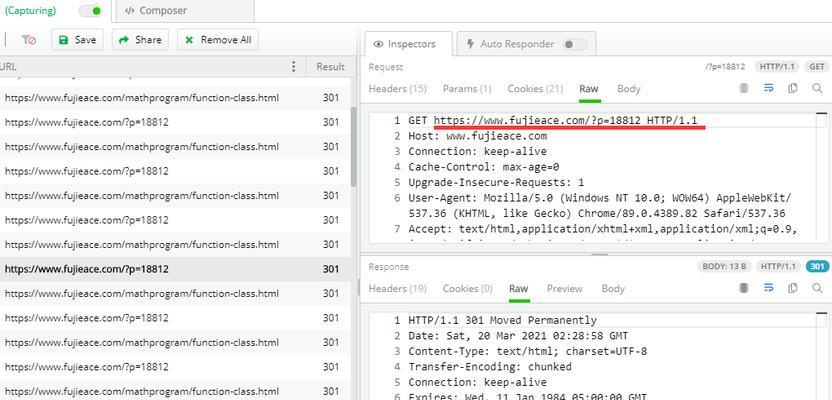Viewport: 832px width, 400px height.
Task: Toggle word wrap in the Response panel
Action: pyautogui.click(x=768, y=289)
